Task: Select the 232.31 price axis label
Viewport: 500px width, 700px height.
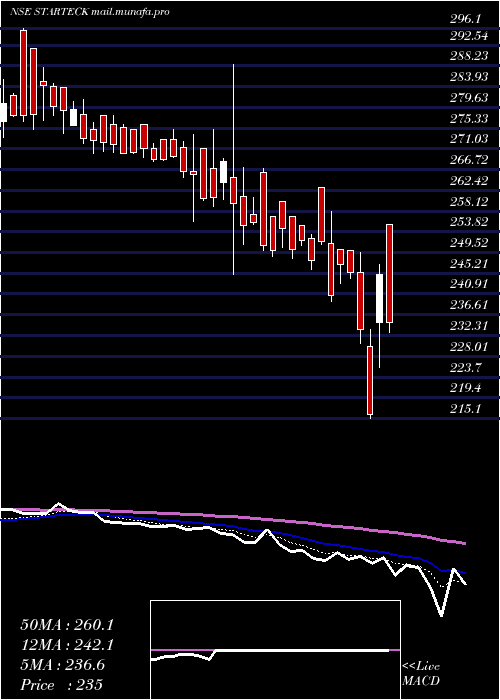Action: point(469,325)
